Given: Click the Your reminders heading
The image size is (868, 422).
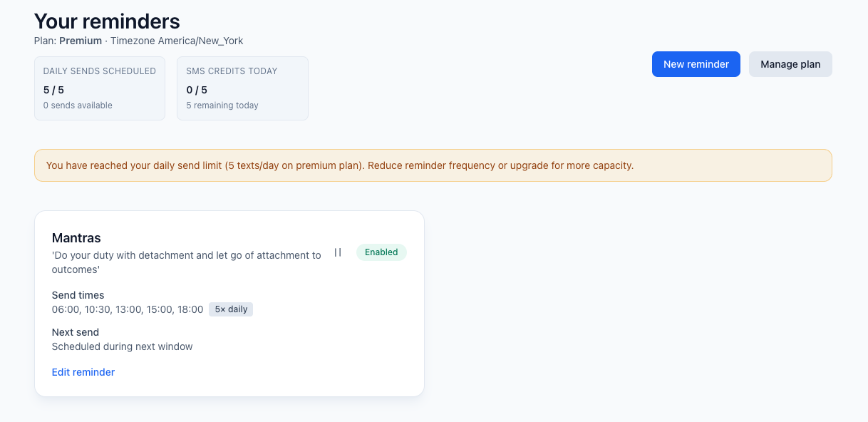Looking at the screenshot, I should pos(107,21).
